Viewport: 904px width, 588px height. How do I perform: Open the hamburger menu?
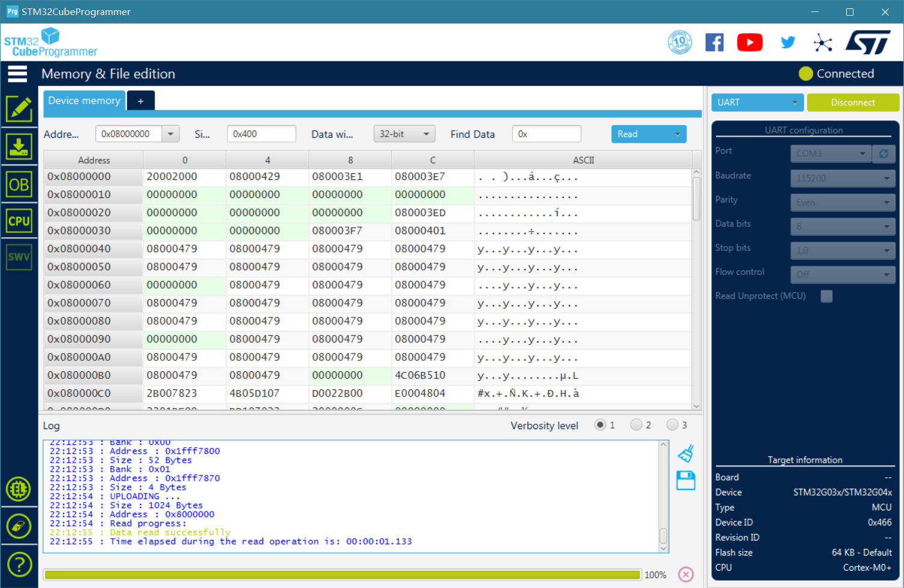pos(17,73)
